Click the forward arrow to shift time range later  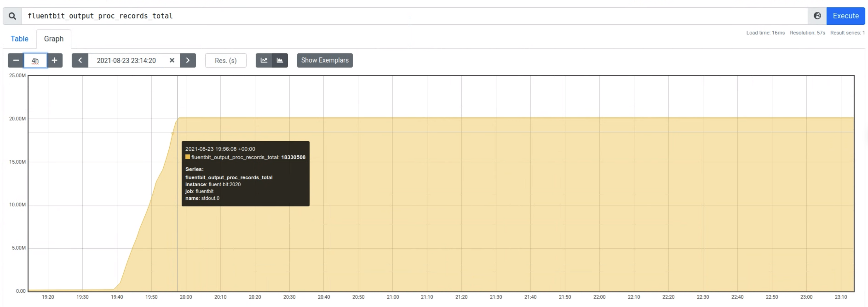(x=188, y=60)
